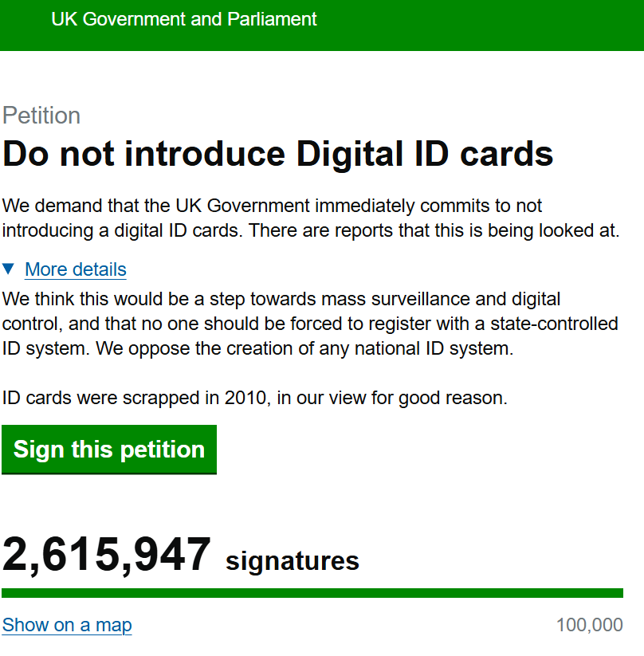Click the 'Do not introduce Digital ID cards' title
Screen dimensions: 644x656
pyautogui.click(x=278, y=154)
